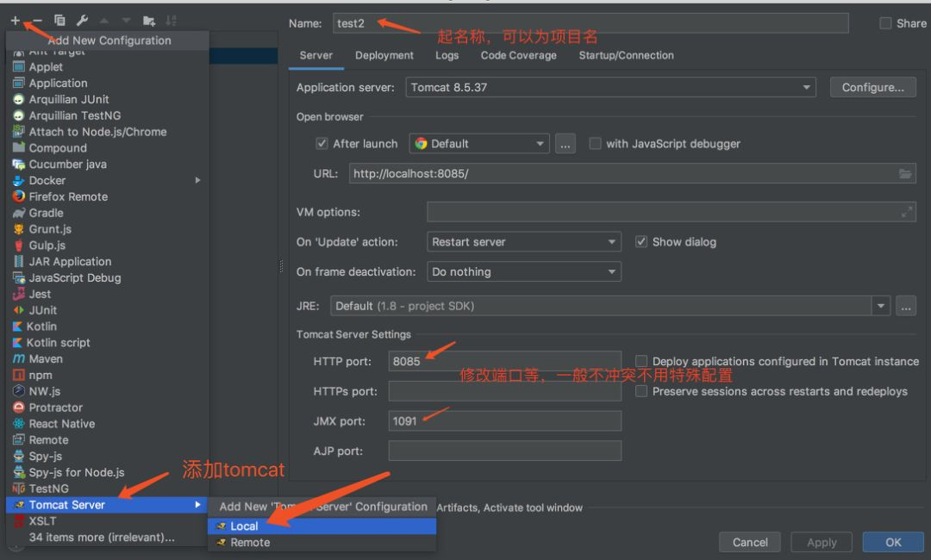This screenshot has height=560, width=931.
Task: Open On frame deactivation dropdown
Action: point(524,271)
